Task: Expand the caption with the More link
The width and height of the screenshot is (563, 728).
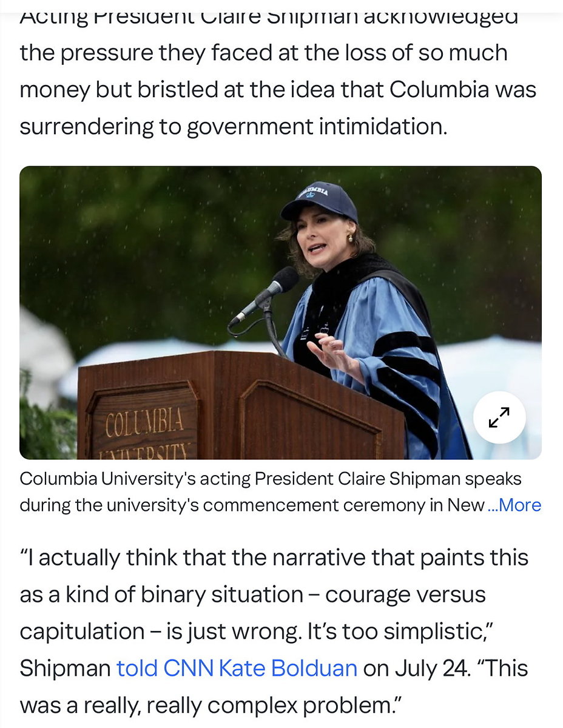Action: point(514,505)
